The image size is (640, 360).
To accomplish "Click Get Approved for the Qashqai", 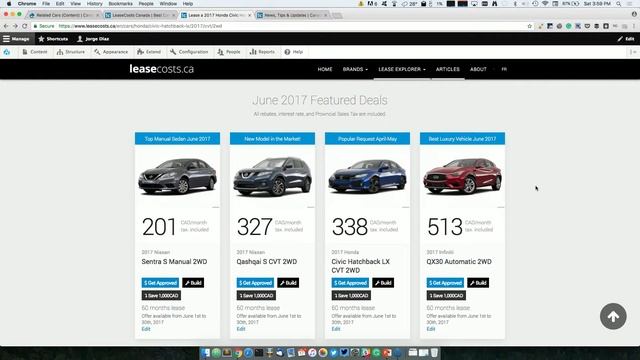I will point(255,283).
